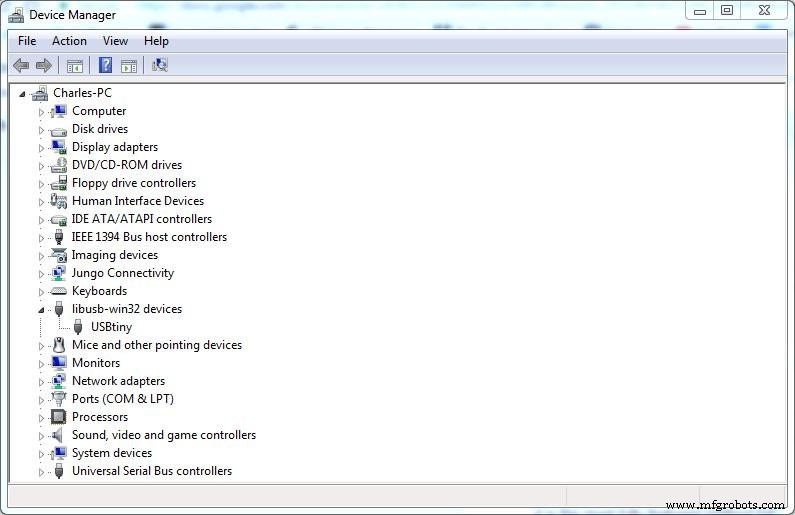
Task: Select the USBtiny device entry
Action: click(x=112, y=327)
